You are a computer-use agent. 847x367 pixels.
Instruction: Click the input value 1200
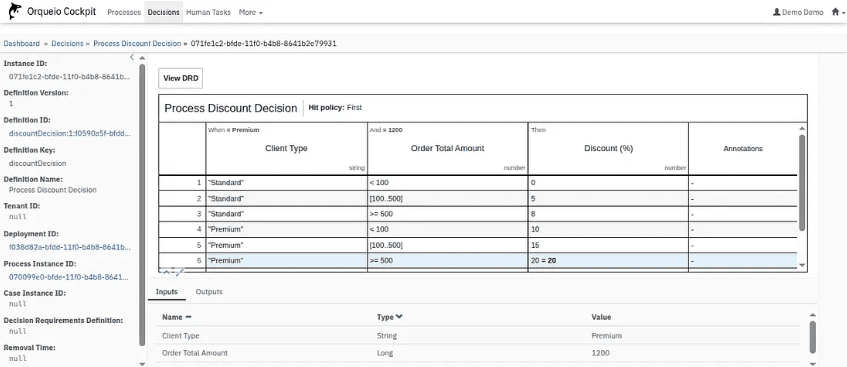(601, 353)
